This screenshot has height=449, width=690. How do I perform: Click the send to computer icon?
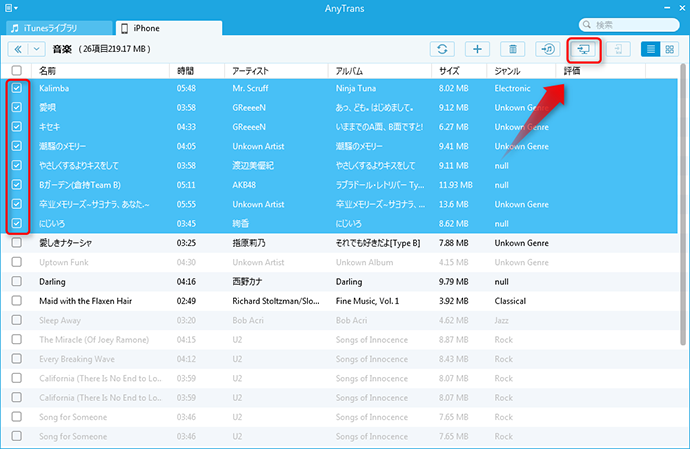pyautogui.click(x=584, y=49)
